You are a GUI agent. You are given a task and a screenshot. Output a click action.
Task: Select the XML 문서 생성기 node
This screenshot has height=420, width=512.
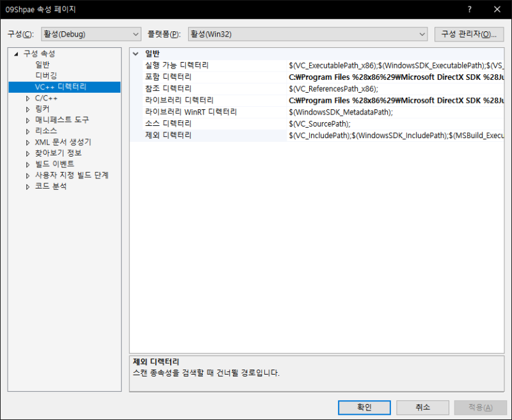tap(61, 142)
